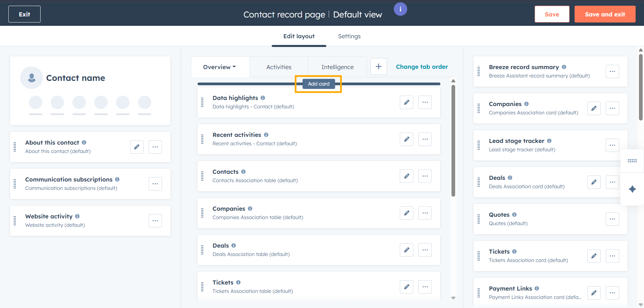The width and height of the screenshot is (644, 308).
Task: Expand the Overview tab dropdown
Action: 220,67
